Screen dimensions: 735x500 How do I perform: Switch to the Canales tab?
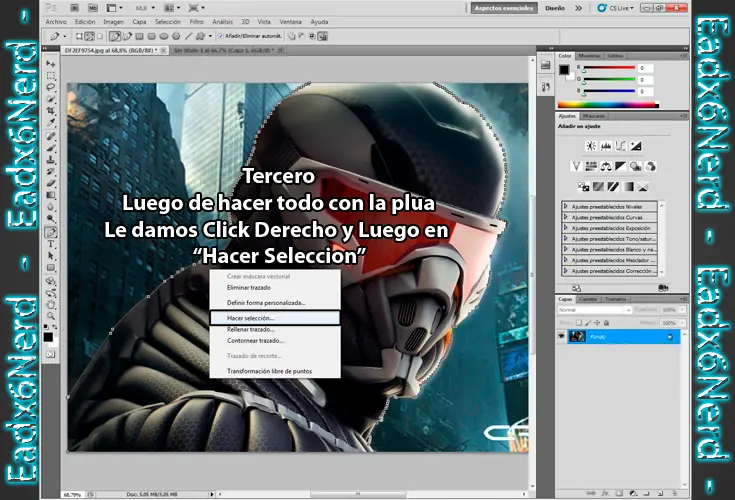point(588,299)
